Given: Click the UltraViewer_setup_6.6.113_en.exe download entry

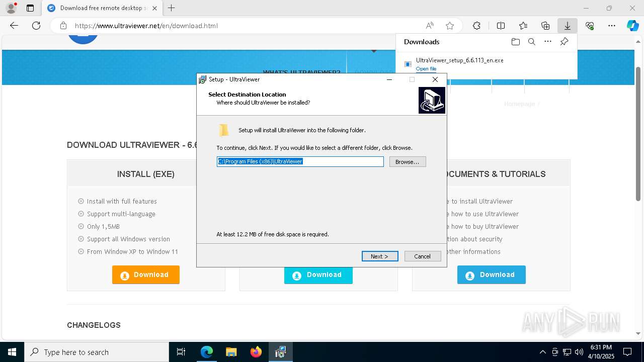Looking at the screenshot, I should tap(487, 64).
